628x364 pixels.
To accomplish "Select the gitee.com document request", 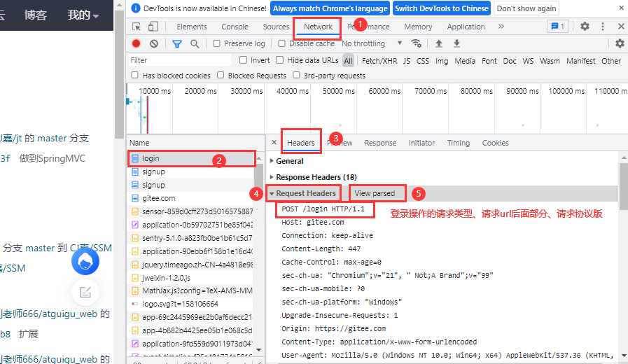I will tap(191, 198).
